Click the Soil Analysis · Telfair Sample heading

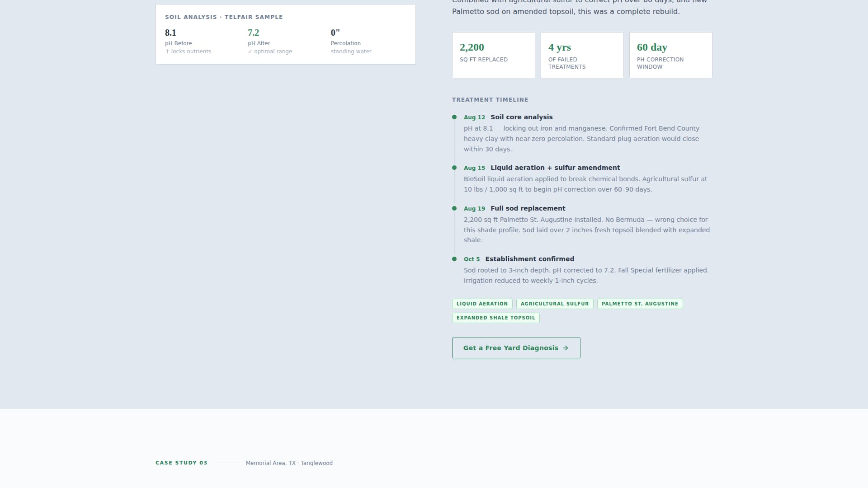(224, 17)
